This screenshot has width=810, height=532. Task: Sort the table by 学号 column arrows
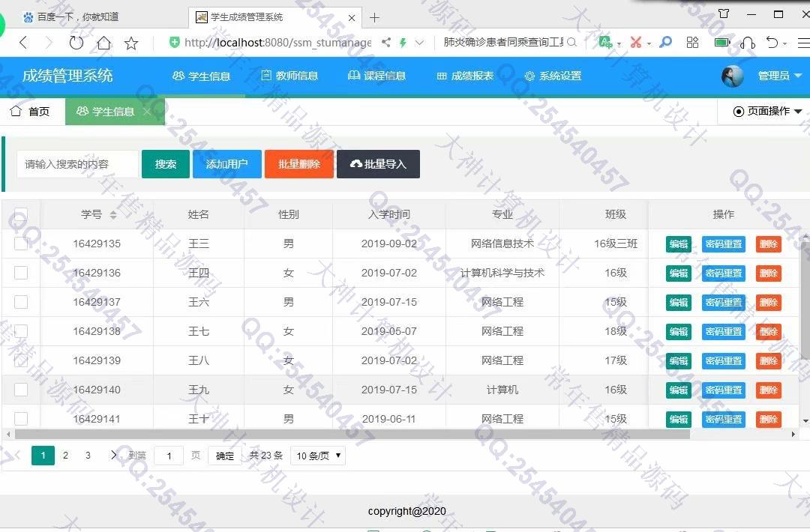pos(113,214)
